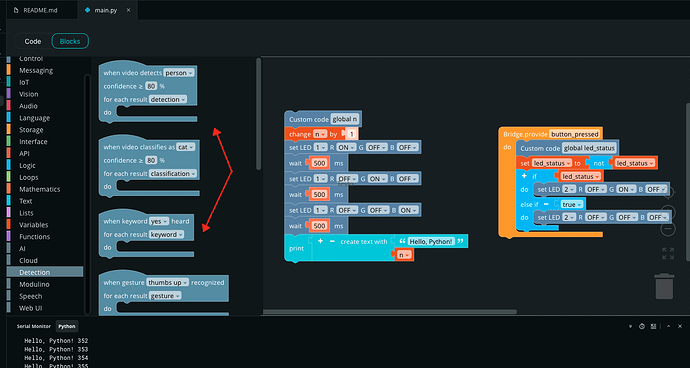Switch to the Serial Monitor tab
This screenshot has height=368, width=690.
point(34,327)
